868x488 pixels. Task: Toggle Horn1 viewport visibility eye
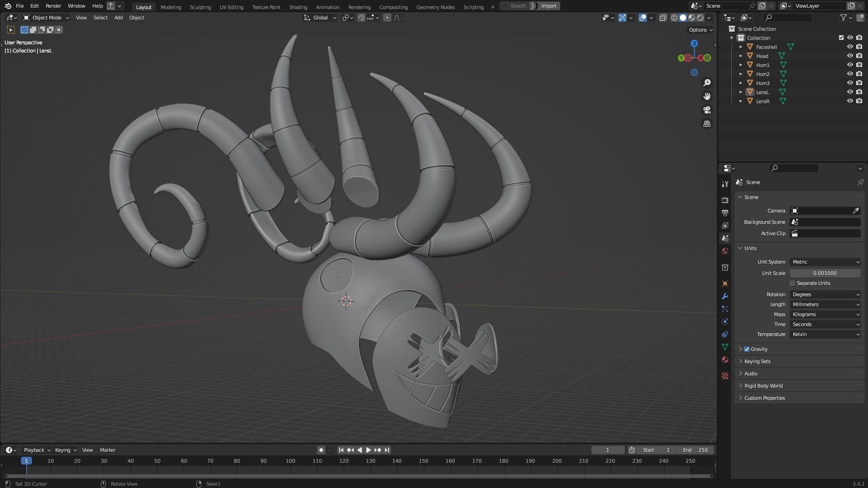(850, 65)
